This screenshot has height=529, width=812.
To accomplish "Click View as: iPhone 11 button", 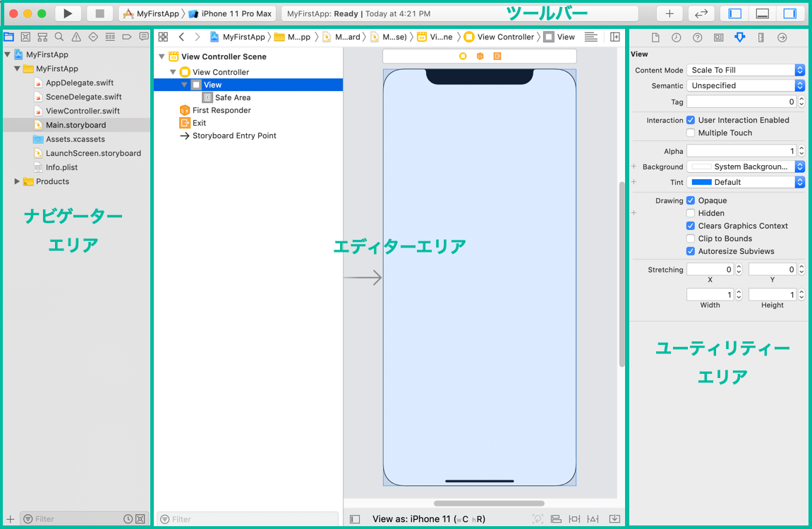I will point(428,519).
